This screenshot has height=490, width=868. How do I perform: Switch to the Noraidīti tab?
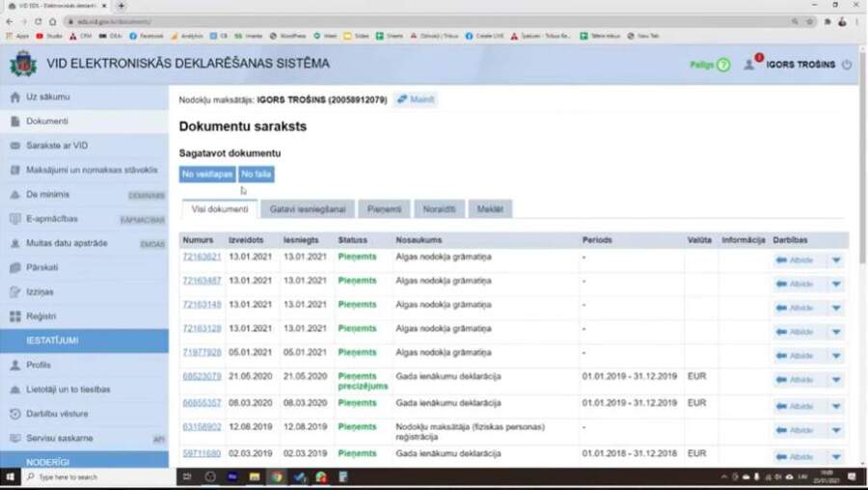pos(441,208)
